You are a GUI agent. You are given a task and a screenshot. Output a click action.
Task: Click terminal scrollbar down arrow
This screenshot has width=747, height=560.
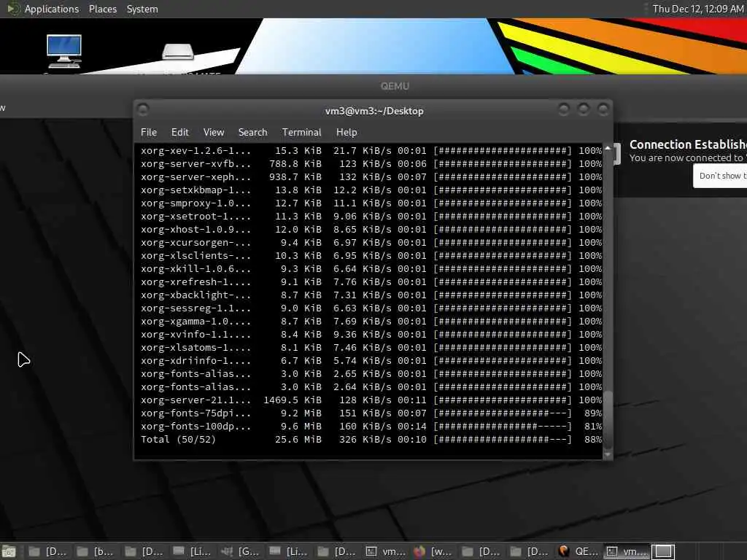pyautogui.click(x=608, y=454)
